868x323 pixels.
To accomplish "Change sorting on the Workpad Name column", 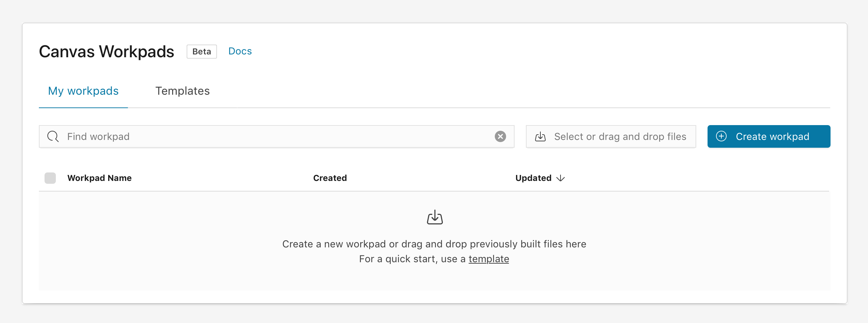I will coord(99,178).
